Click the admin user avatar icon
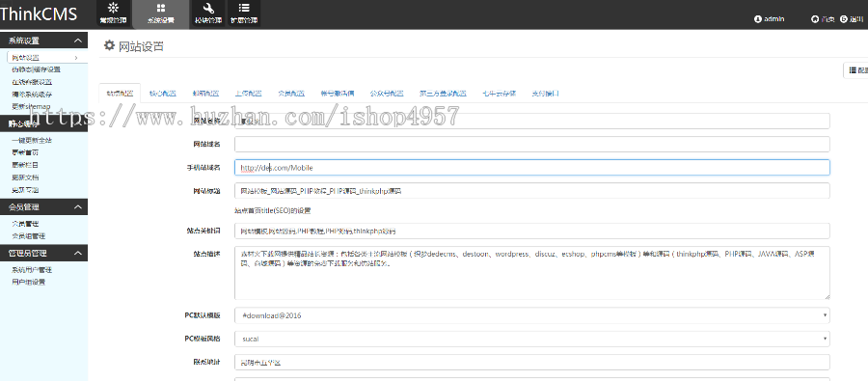Viewport: 868px width, 381px height. pyautogui.click(x=758, y=19)
